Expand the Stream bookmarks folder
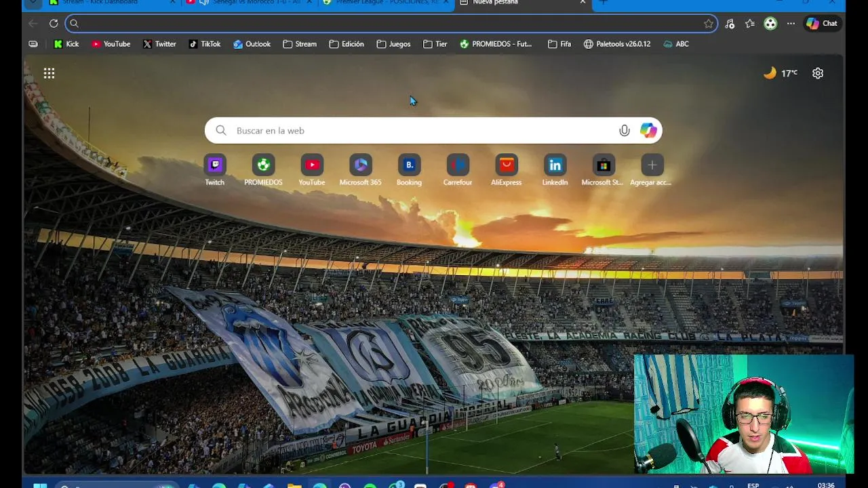The height and width of the screenshot is (488, 868). [x=300, y=44]
